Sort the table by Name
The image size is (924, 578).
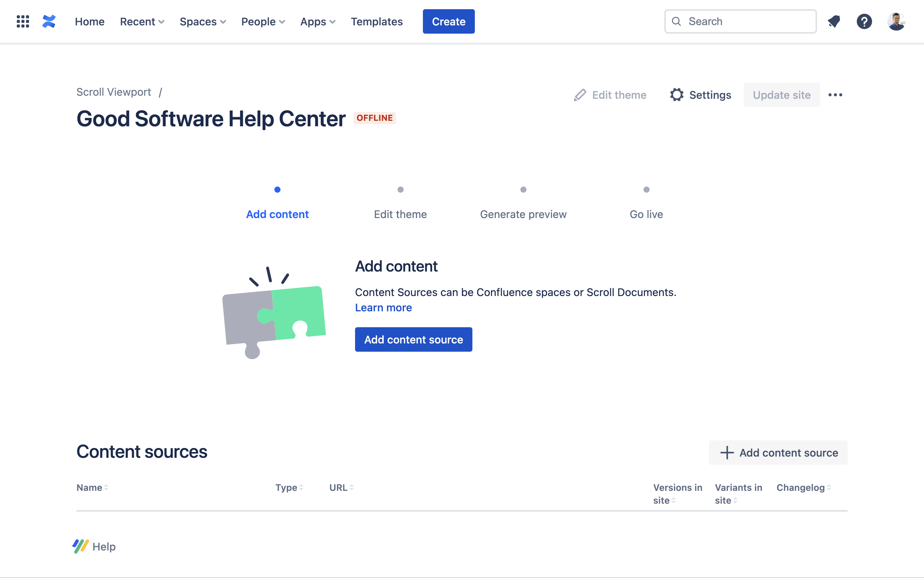click(92, 487)
